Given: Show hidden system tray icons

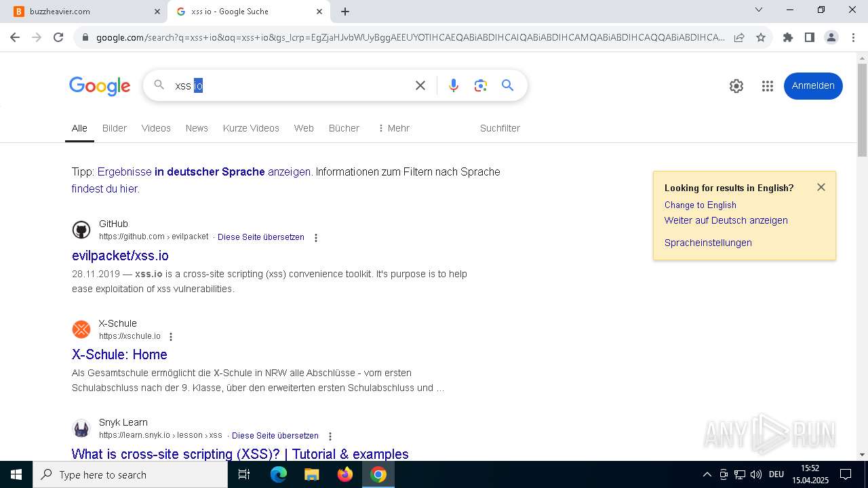Looking at the screenshot, I should click(x=707, y=474).
